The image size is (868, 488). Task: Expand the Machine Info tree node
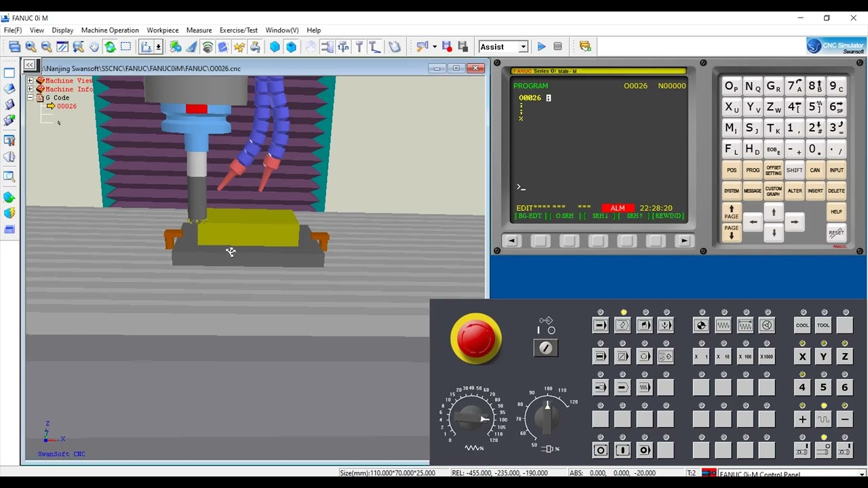[30, 89]
